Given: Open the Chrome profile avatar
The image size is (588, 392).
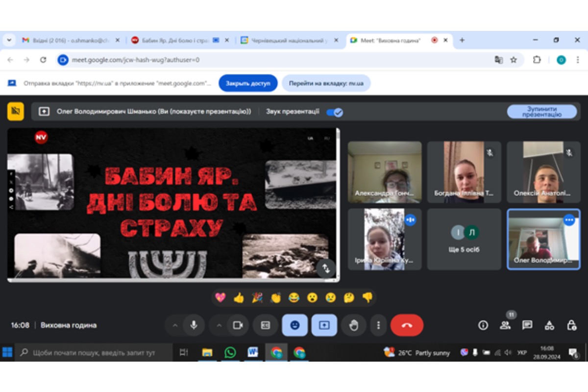Looking at the screenshot, I should 561,60.
